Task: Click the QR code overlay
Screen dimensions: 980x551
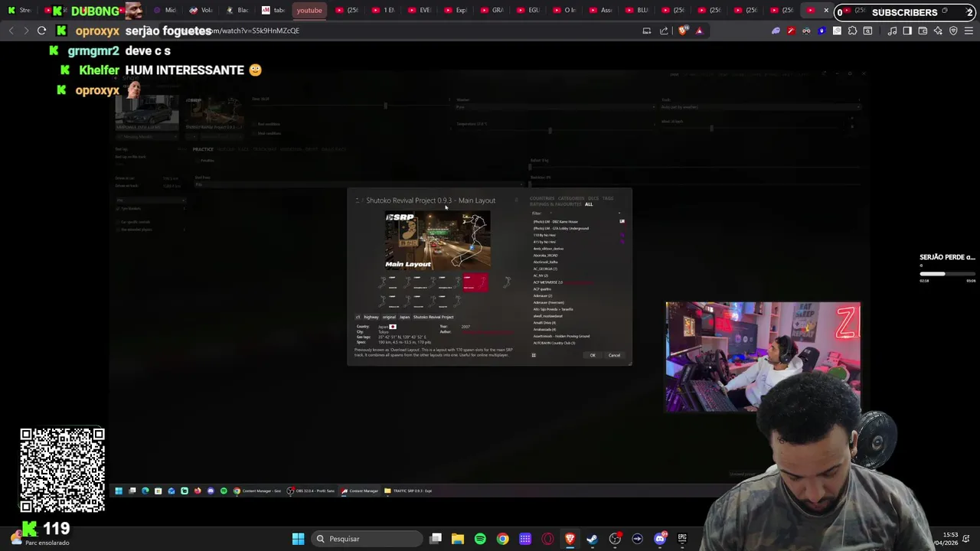Action: tap(62, 470)
